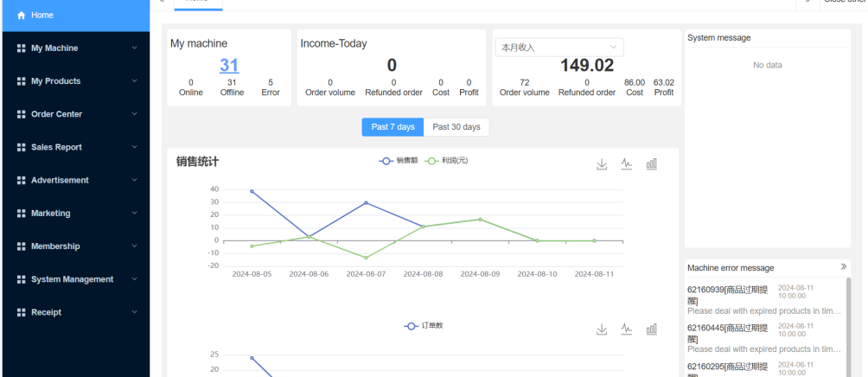
Task: Toggle the 订单数 legend series
Action: tap(424, 326)
